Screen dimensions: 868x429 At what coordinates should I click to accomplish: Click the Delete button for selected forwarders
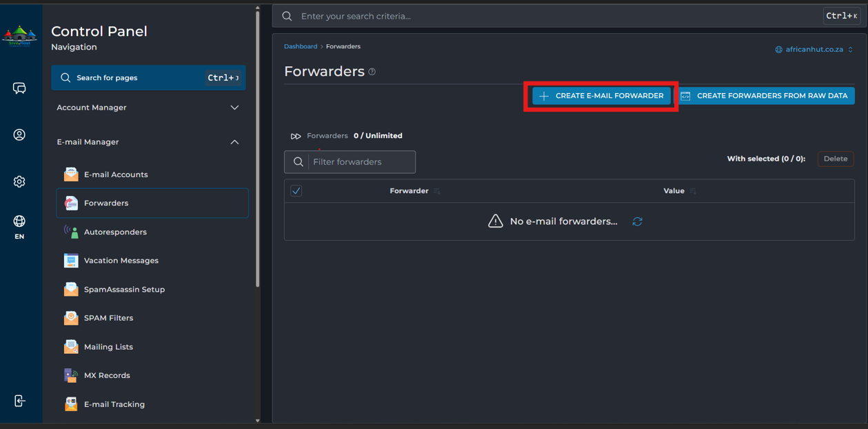point(836,159)
